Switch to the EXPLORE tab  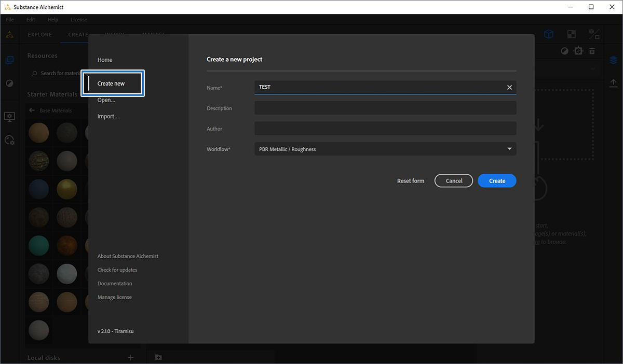coord(39,35)
